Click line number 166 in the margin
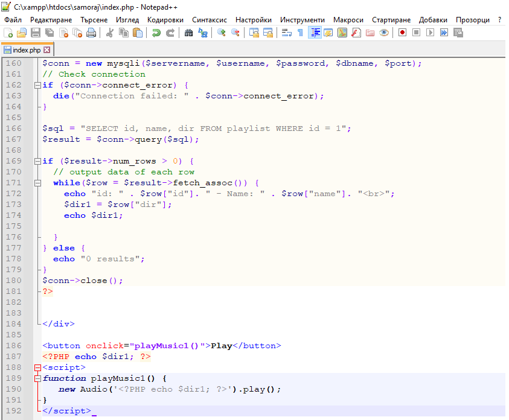509x420 pixels. click(x=13, y=129)
